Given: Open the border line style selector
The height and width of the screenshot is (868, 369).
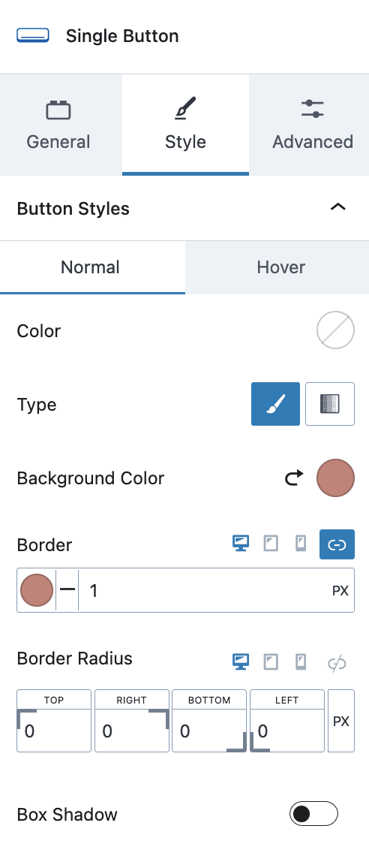Looking at the screenshot, I should (x=67, y=590).
